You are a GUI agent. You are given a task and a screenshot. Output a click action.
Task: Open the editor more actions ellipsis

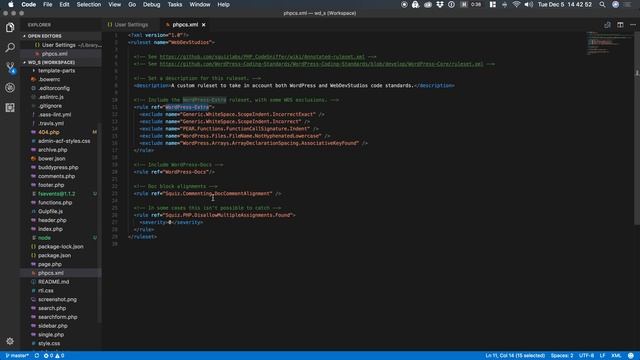[633, 25]
